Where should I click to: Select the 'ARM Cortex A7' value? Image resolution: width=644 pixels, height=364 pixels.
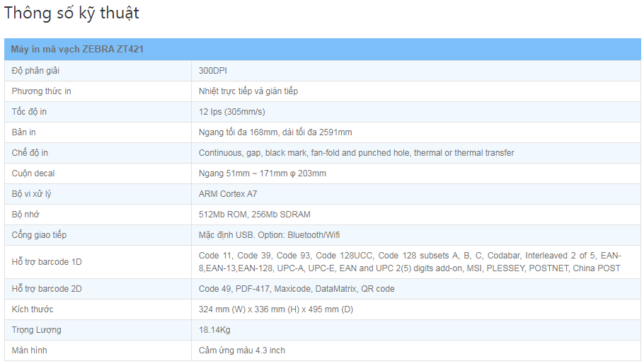228,194
